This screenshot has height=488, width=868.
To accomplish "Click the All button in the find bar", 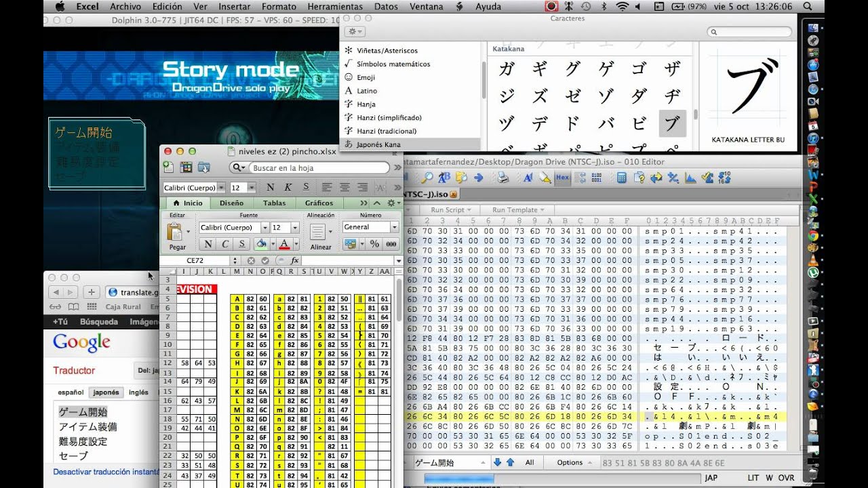I will pyautogui.click(x=530, y=462).
